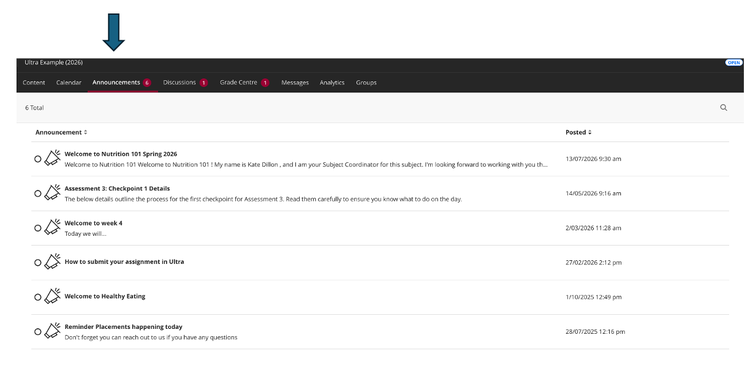Open the Calendar tab
Screen dimensions: 750x365
(x=69, y=82)
